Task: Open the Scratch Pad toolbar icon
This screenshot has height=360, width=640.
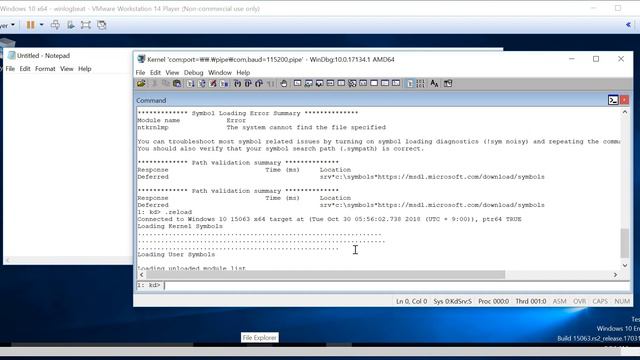Action: point(374,83)
